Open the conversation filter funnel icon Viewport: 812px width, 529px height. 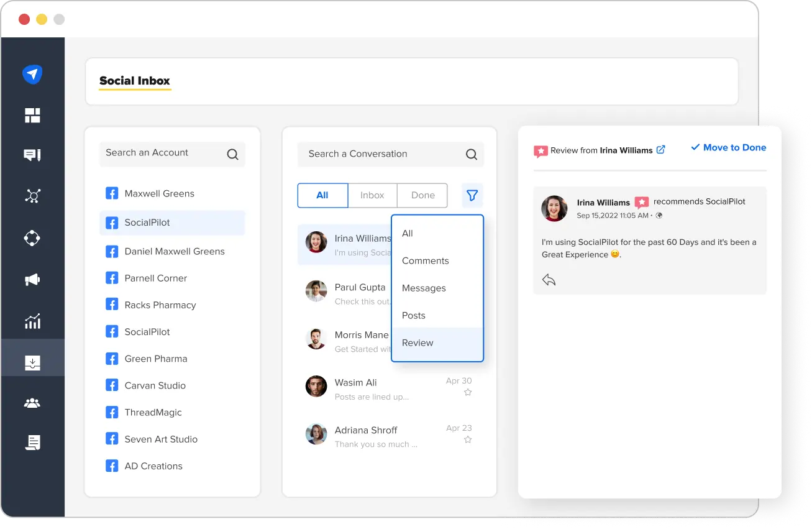point(472,195)
